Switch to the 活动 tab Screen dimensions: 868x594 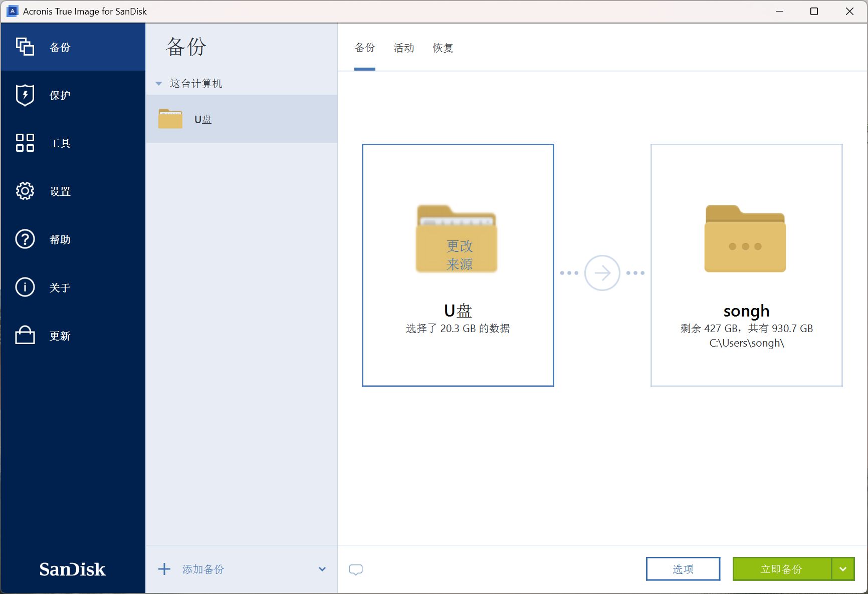click(404, 48)
